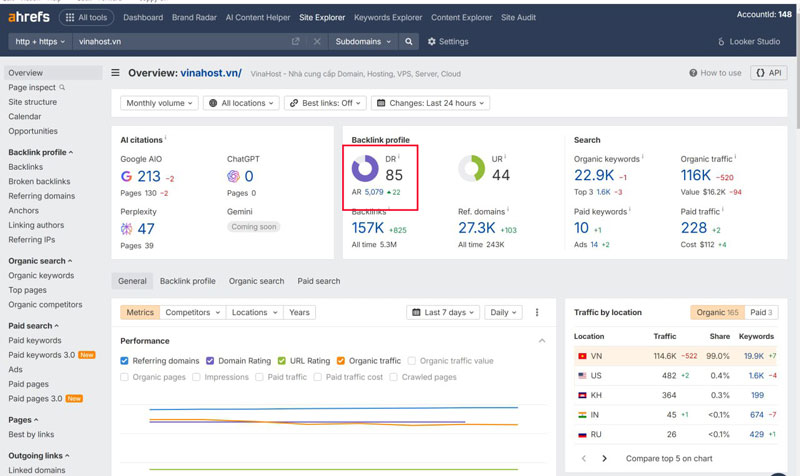Uncheck URL Rating metric
The image size is (800, 476).
tap(282, 361)
